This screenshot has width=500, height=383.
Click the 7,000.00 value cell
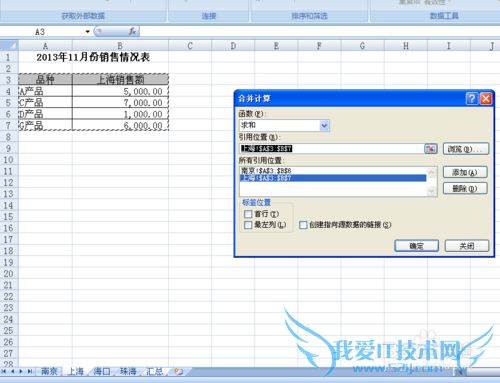(120, 103)
